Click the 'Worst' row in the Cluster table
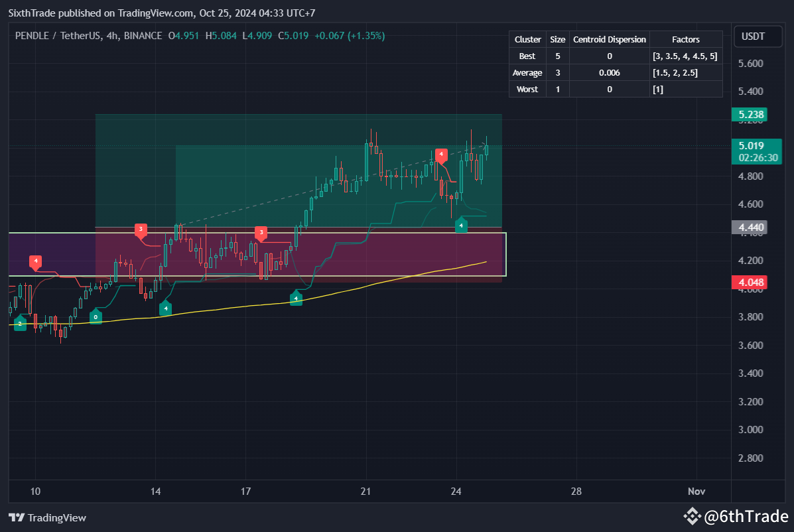The image size is (794, 532). coord(527,89)
